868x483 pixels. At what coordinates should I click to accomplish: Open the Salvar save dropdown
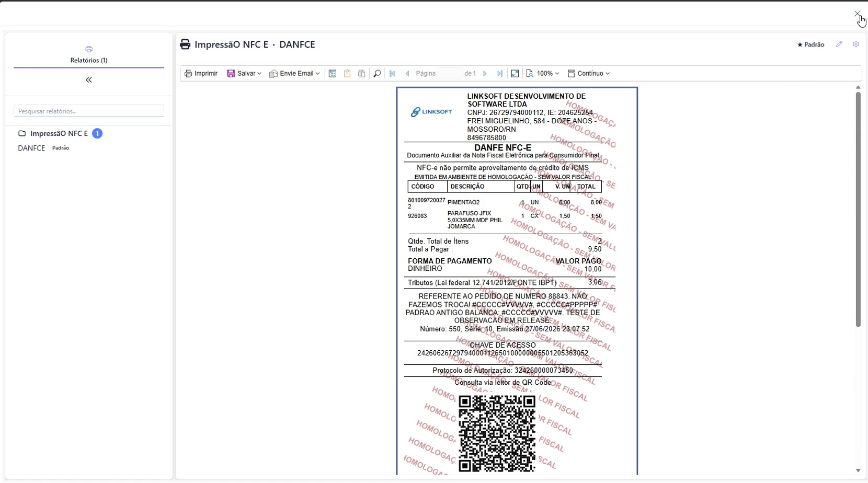(244, 74)
